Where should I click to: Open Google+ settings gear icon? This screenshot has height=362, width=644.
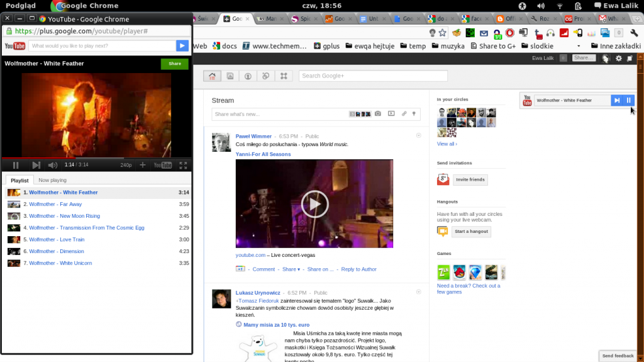[619, 59]
